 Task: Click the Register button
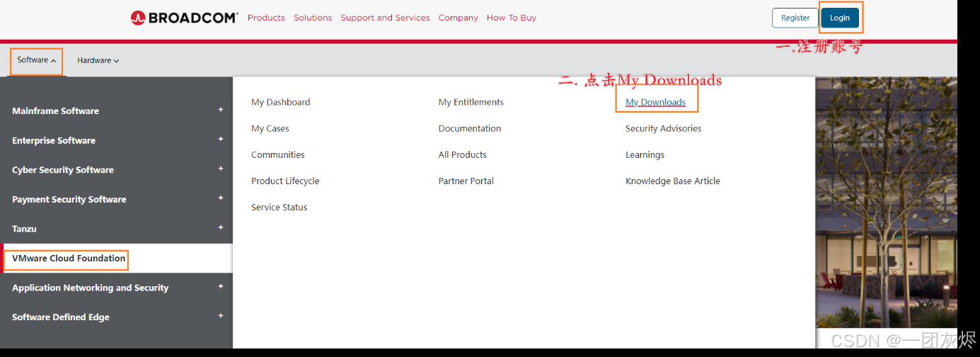click(x=795, y=18)
